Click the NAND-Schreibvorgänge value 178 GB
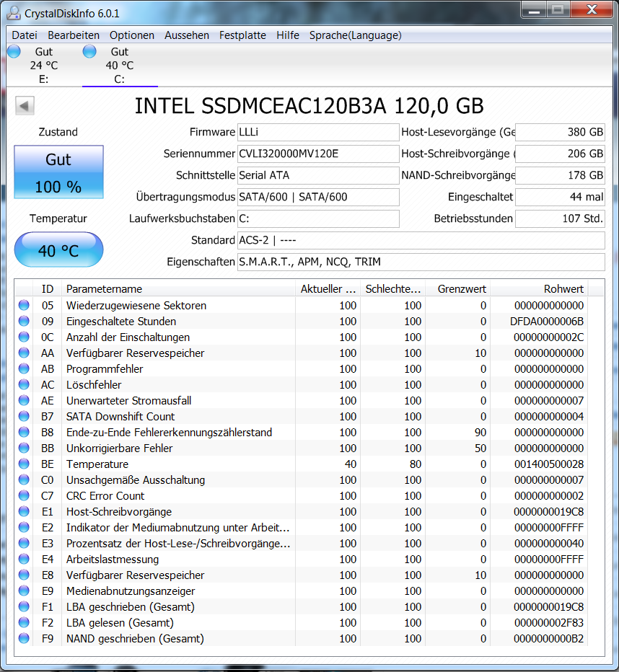This screenshot has width=619, height=672. click(561, 175)
